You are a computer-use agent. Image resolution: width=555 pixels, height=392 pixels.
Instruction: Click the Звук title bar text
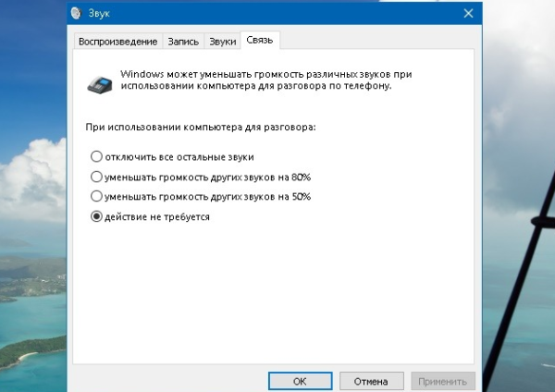tap(96, 16)
